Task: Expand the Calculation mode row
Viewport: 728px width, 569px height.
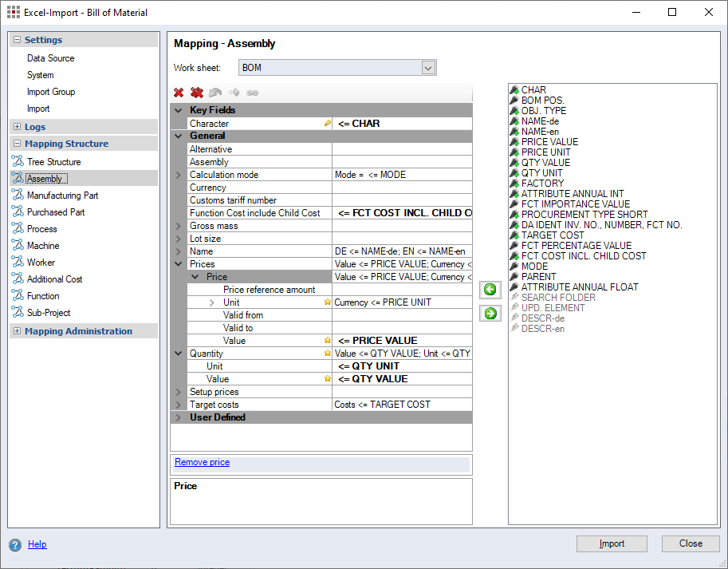Action: point(179,175)
